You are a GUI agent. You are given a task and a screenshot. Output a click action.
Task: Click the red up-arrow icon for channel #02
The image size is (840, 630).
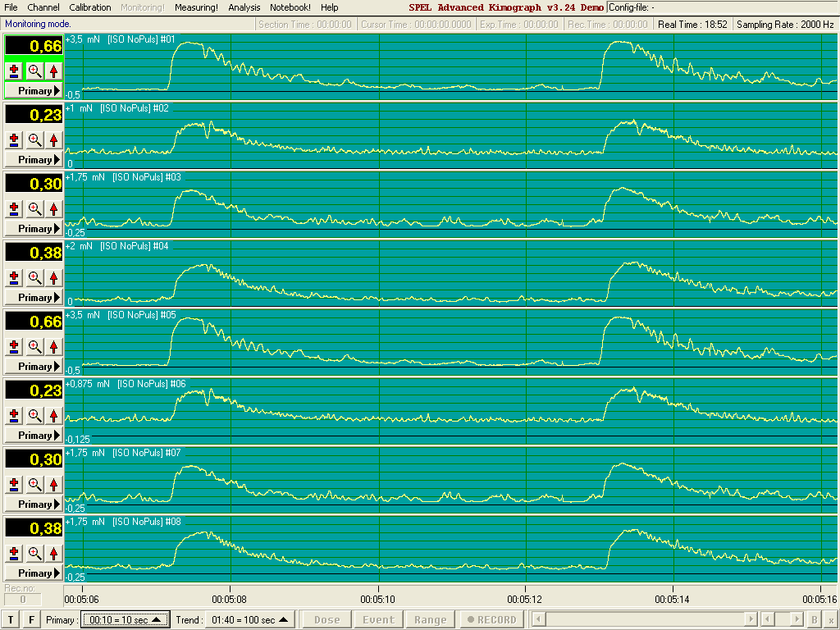tap(53, 139)
